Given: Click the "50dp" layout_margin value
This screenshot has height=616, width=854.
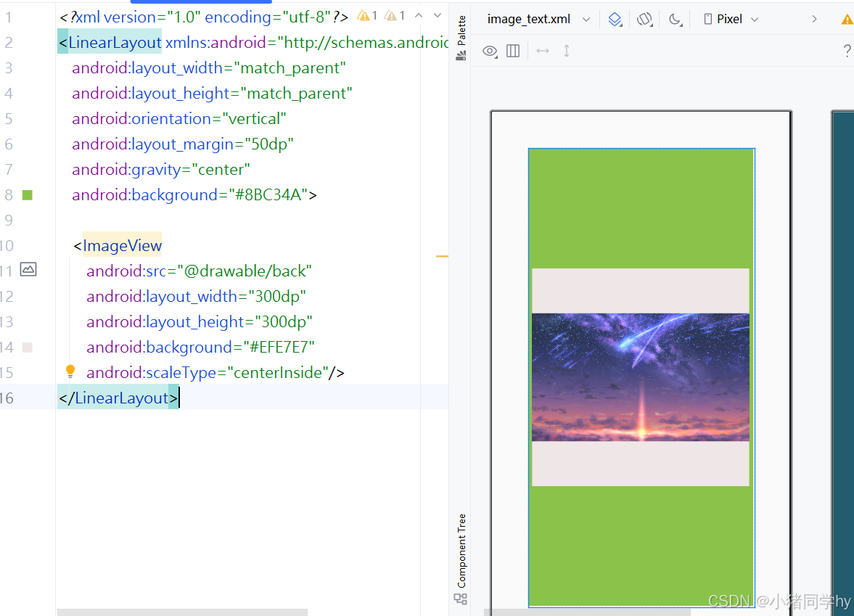Looking at the screenshot, I should (x=269, y=144).
